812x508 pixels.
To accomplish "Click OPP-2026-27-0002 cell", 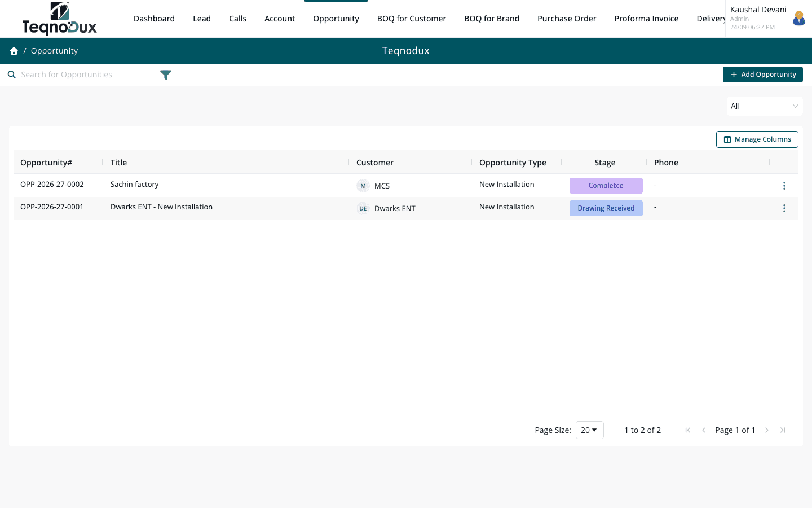I will tap(52, 185).
